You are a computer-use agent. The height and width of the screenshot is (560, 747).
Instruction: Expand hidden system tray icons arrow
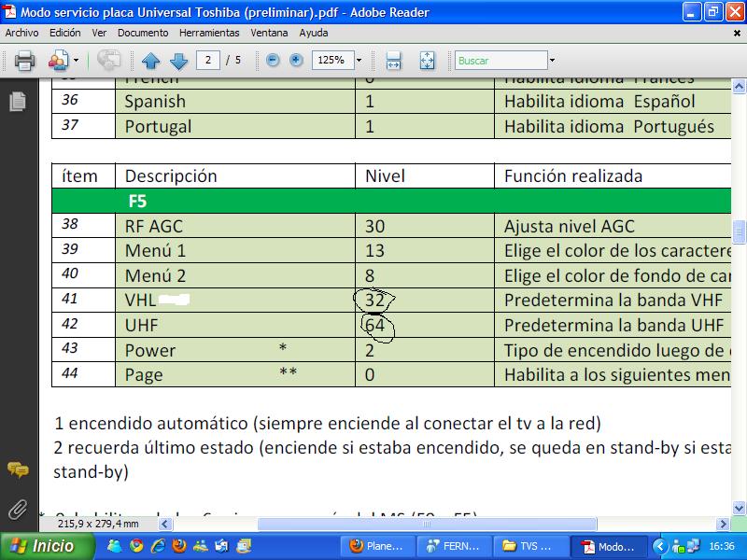660,546
